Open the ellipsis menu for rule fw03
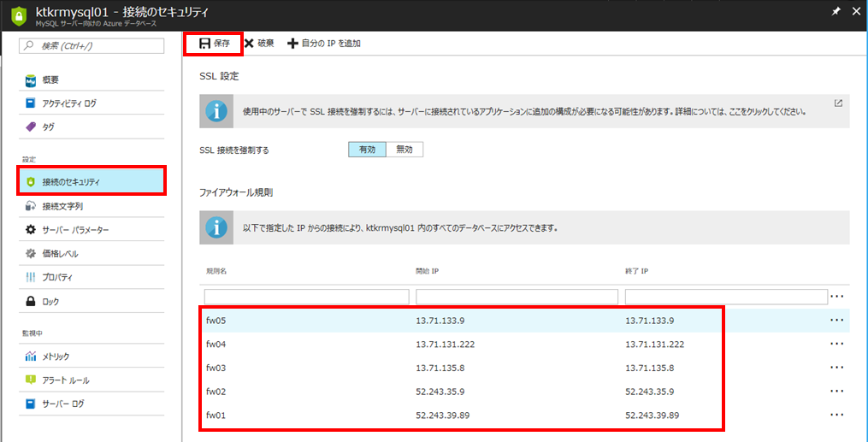868x442 pixels. 836,368
